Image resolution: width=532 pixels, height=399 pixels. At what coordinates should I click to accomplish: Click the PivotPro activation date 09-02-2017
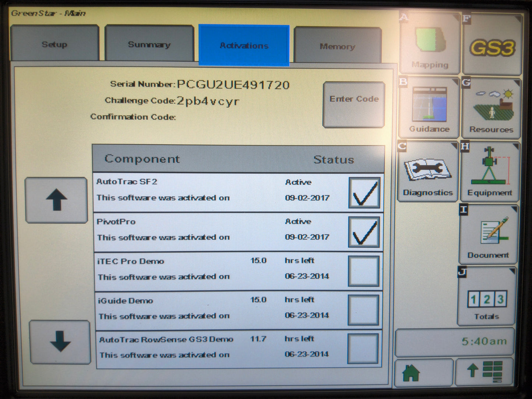click(x=307, y=237)
